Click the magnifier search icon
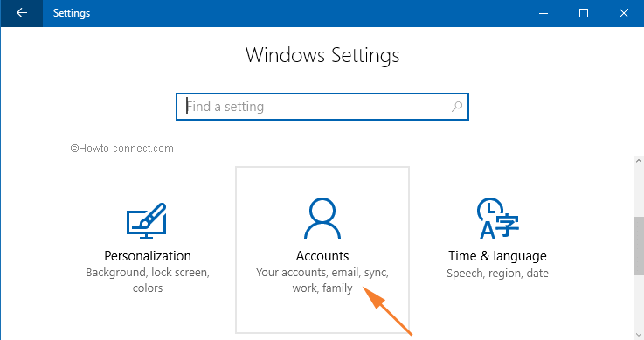The image size is (644, 340). (457, 107)
